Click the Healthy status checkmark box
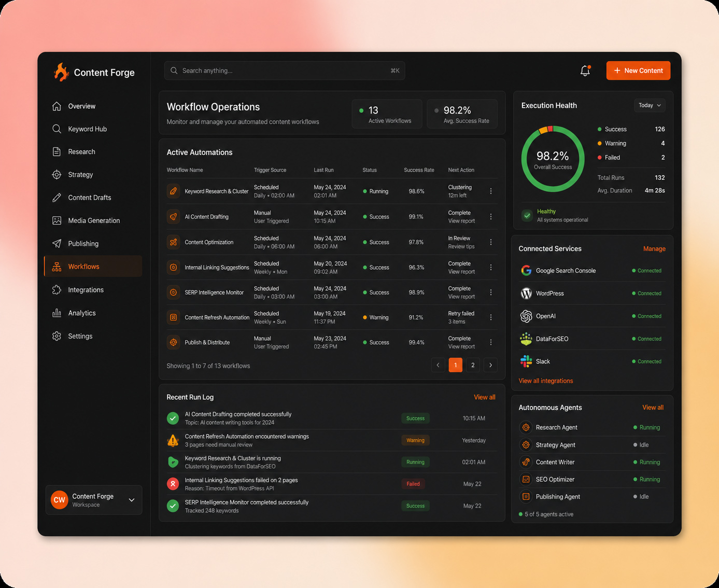 [x=527, y=215]
